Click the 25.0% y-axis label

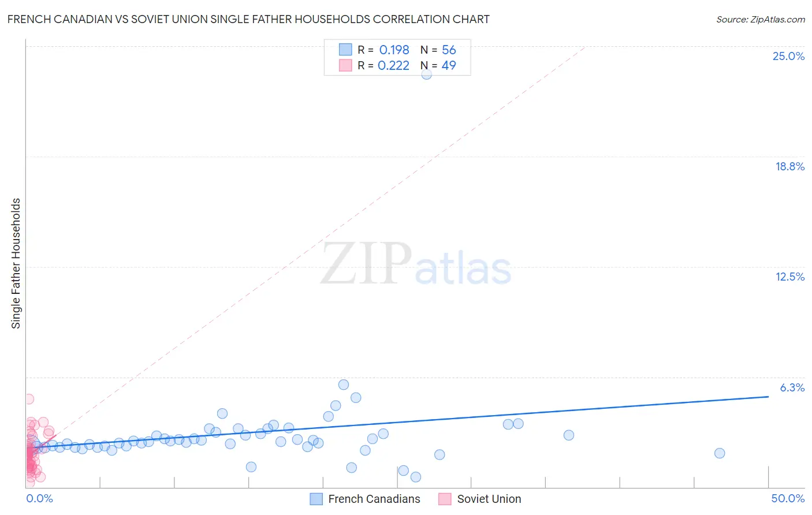pos(788,56)
